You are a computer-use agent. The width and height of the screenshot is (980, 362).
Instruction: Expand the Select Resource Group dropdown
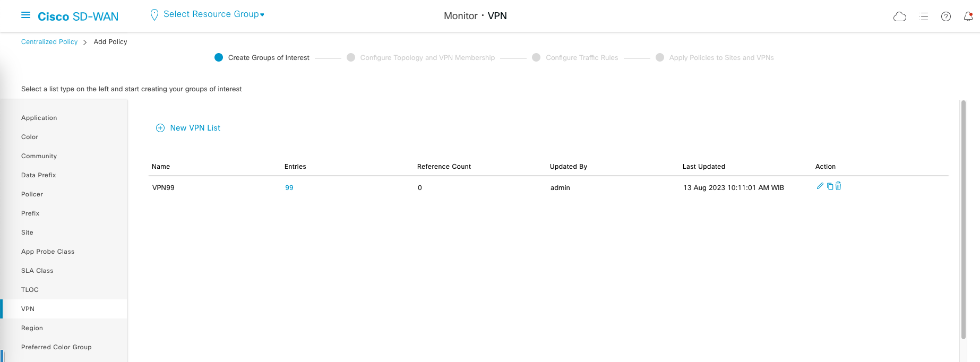[213, 14]
